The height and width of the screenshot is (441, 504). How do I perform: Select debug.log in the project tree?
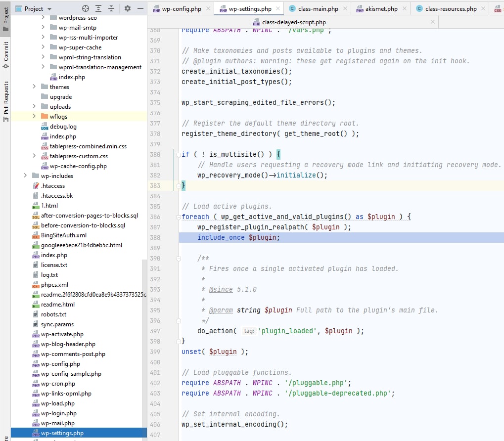pos(63,127)
